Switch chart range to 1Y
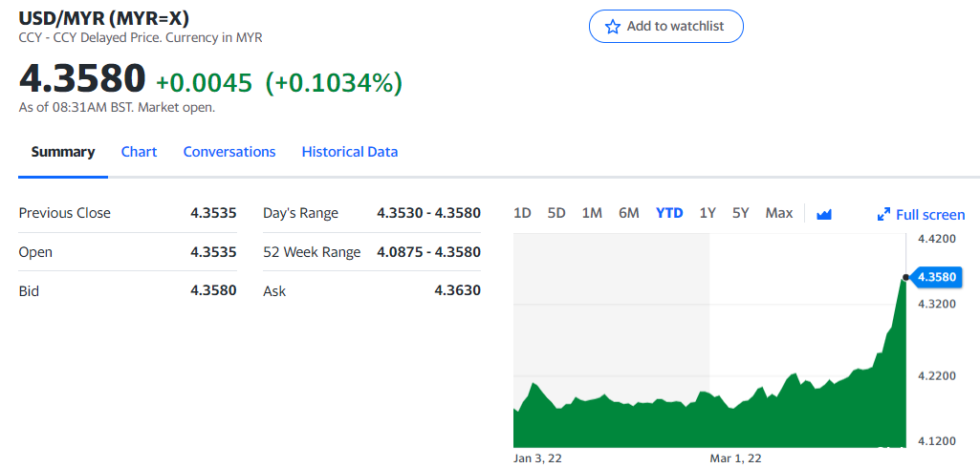The height and width of the screenshot is (468, 980). [x=708, y=213]
